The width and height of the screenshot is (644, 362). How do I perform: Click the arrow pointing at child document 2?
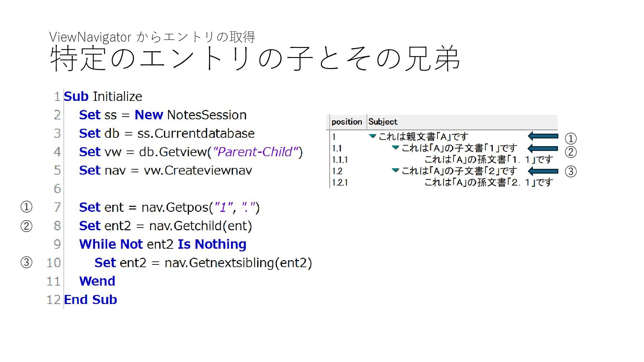coord(543,171)
